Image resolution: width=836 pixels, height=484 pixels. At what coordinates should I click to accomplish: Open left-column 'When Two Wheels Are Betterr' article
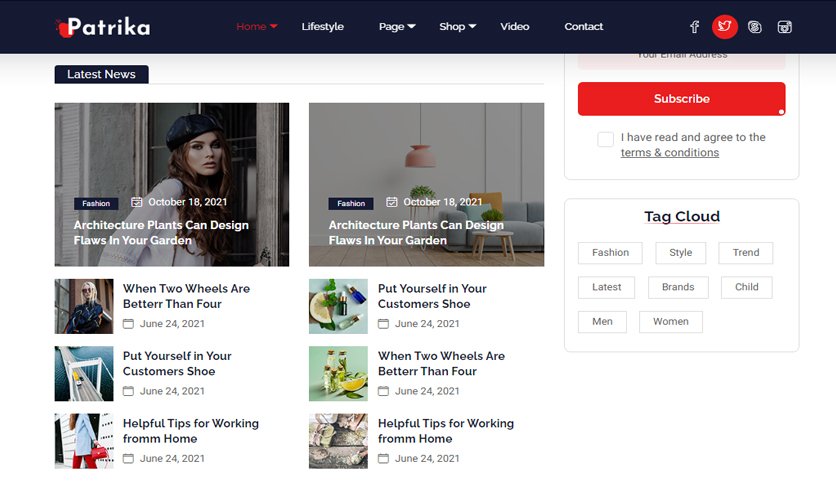pos(186,296)
